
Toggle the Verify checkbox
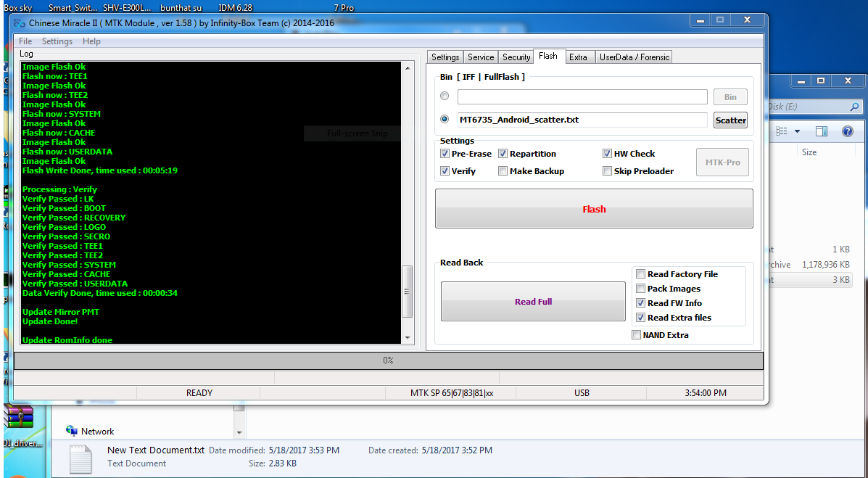[x=445, y=171]
